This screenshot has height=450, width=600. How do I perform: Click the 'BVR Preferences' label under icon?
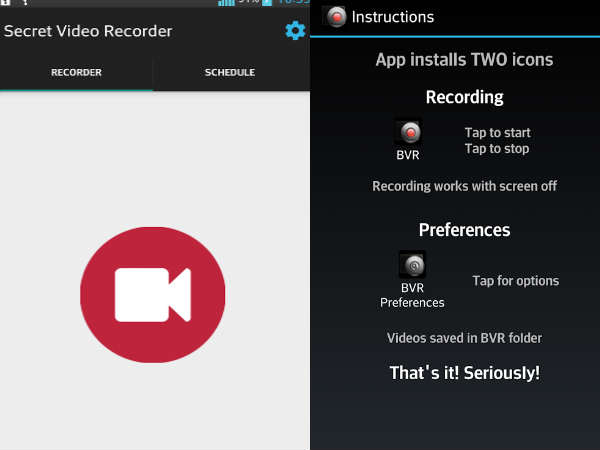[412, 295]
